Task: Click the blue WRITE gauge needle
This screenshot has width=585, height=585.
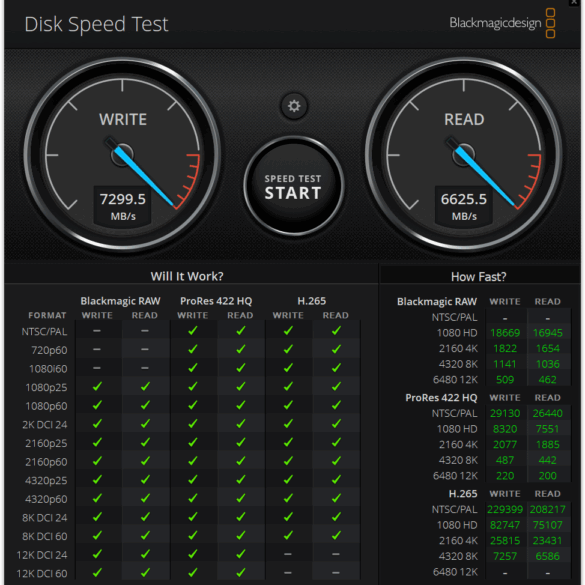Action: coord(143,175)
